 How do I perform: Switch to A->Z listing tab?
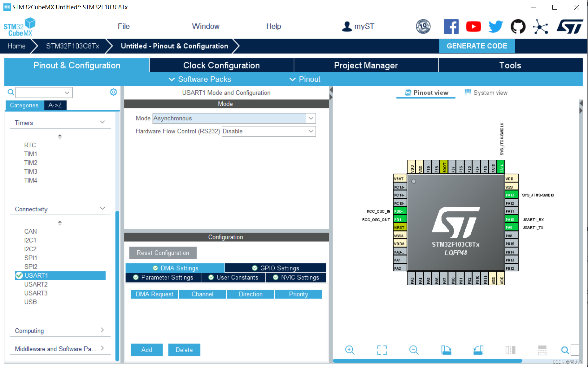coord(55,105)
